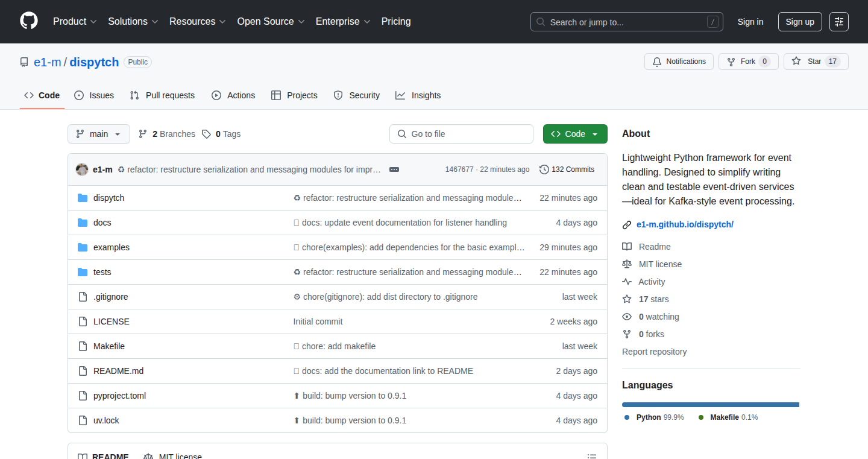Click the scale icon next to MIT license
The height and width of the screenshot is (459, 868).
click(x=627, y=264)
